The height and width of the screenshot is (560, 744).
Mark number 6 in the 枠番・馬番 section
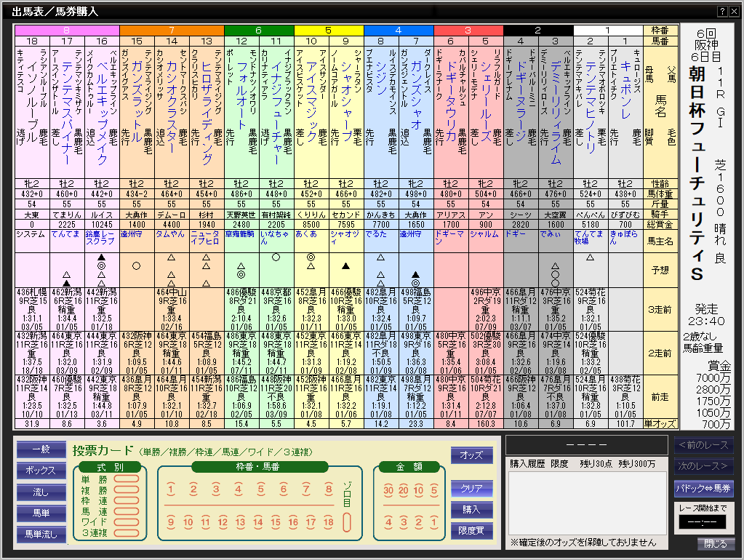click(x=283, y=489)
